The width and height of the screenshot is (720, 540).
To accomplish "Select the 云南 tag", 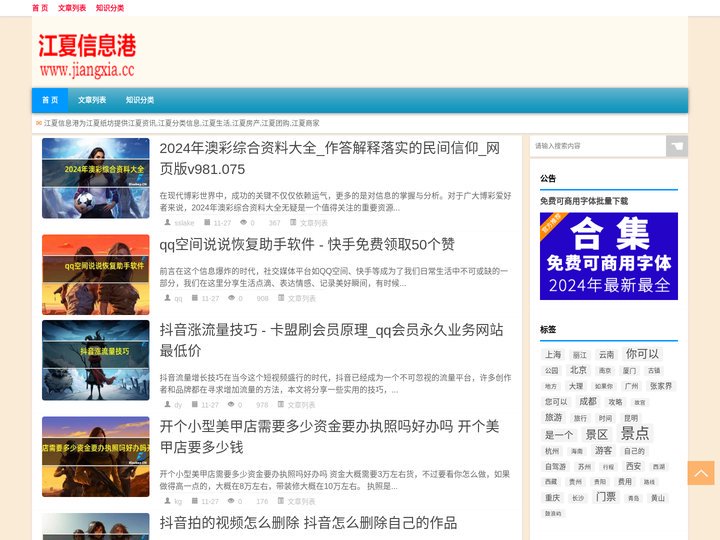I will click(x=606, y=354).
